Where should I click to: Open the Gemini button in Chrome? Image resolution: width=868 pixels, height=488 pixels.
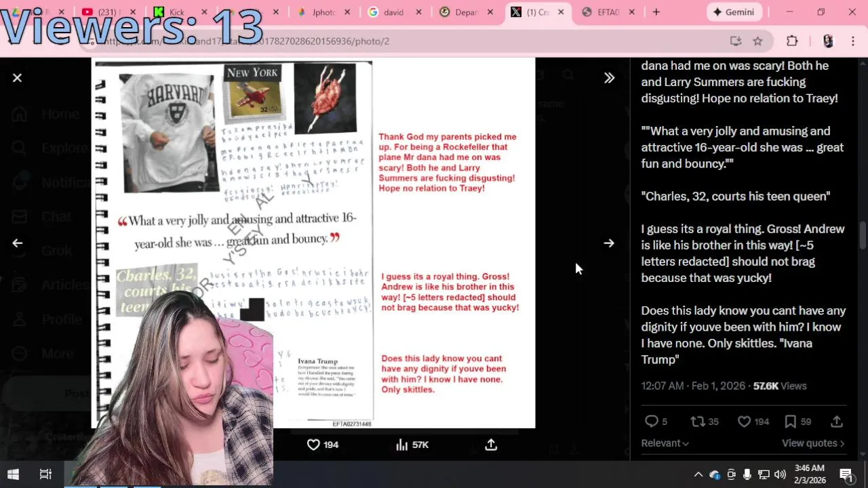click(734, 12)
